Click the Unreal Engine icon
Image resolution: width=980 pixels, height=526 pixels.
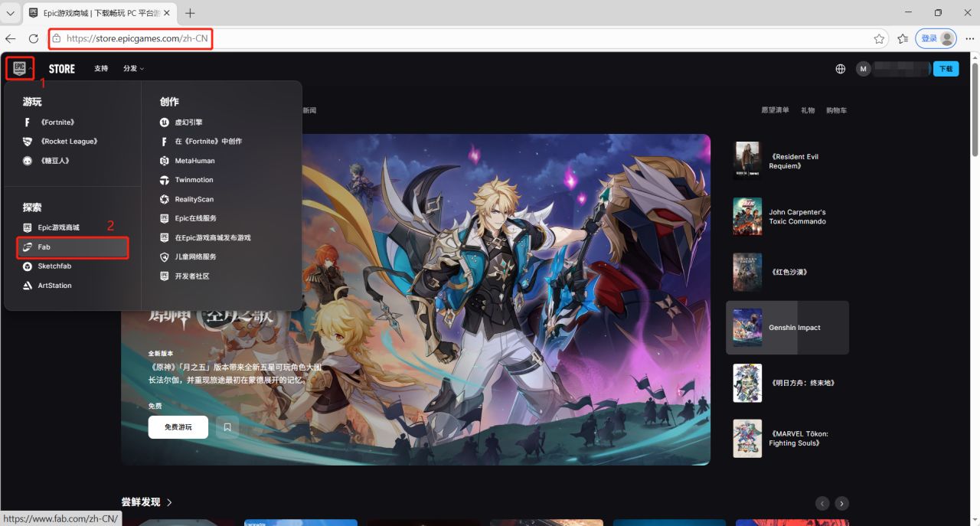(165, 123)
